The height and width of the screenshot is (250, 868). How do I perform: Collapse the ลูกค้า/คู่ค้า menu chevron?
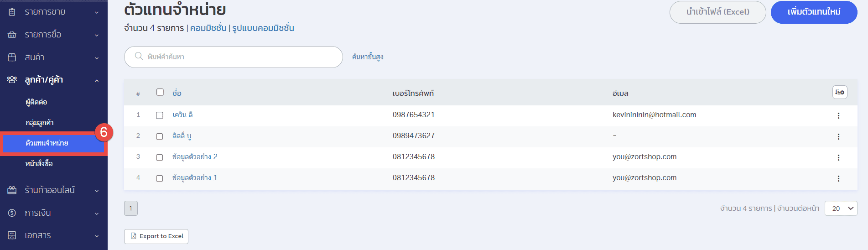coord(97,81)
